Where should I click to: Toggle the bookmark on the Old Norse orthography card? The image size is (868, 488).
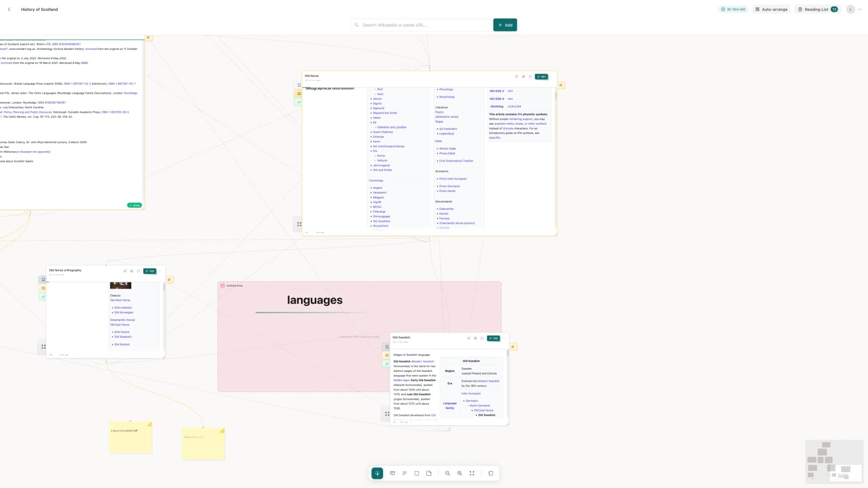(43, 280)
